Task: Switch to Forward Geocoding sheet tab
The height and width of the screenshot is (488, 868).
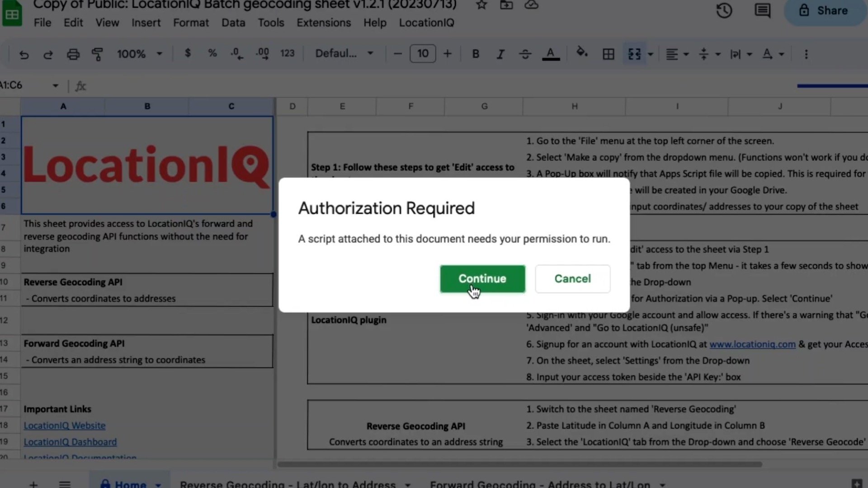Action: (540, 484)
